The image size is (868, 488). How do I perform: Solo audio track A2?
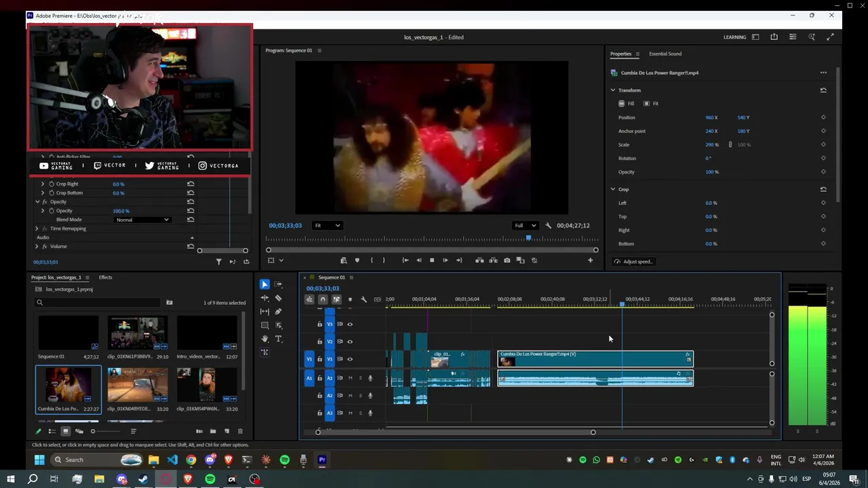(x=360, y=396)
